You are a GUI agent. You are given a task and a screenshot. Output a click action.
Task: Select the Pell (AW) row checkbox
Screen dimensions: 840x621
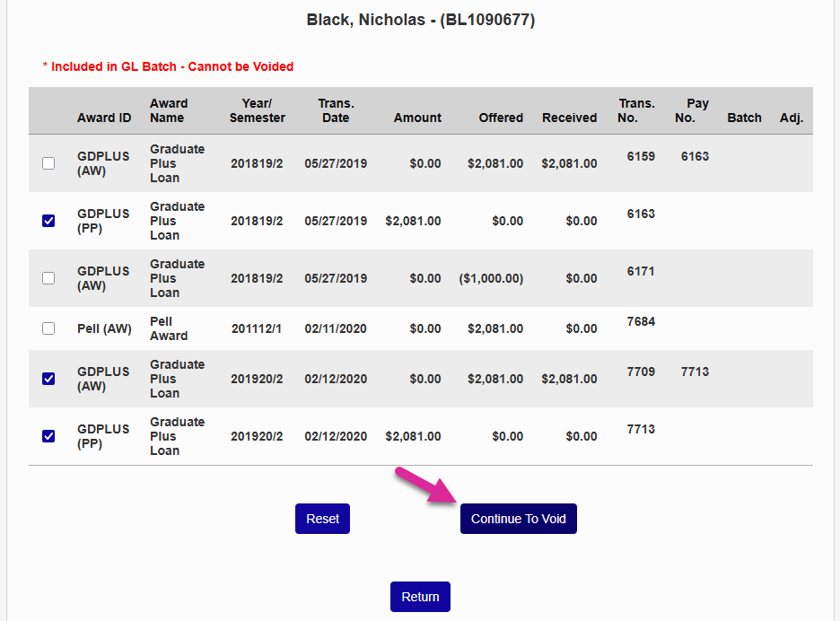[48, 328]
